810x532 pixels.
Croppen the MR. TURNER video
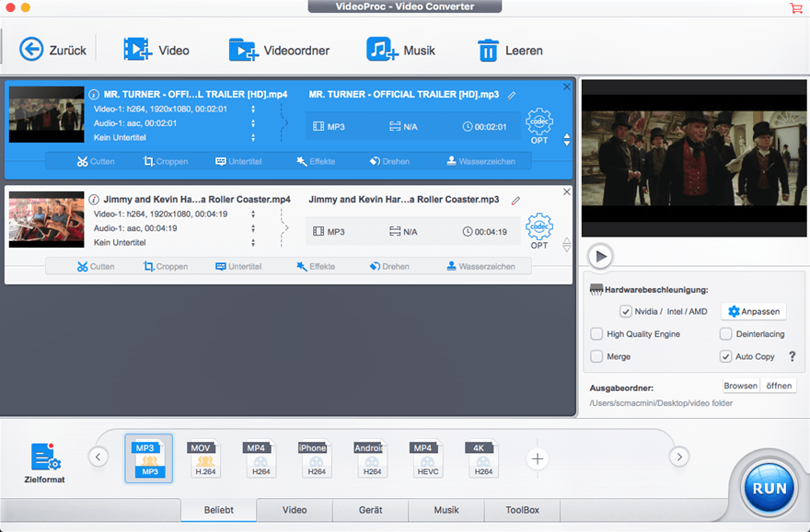click(x=166, y=161)
